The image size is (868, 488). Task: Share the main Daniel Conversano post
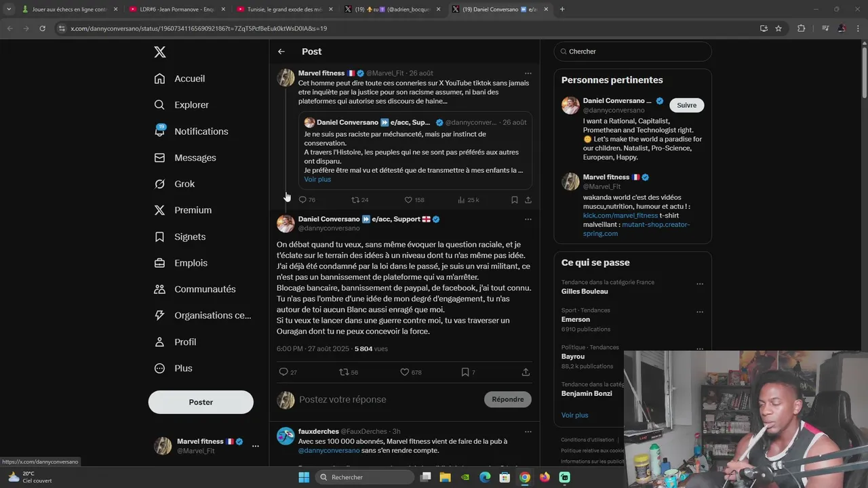(x=526, y=372)
